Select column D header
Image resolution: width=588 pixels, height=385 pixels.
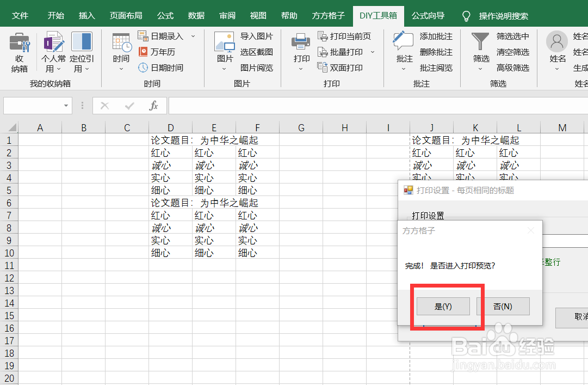click(x=171, y=127)
